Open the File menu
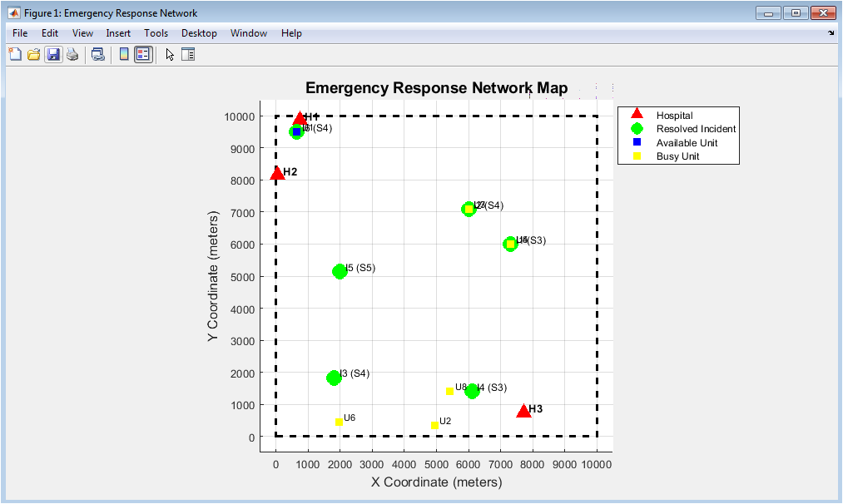The height and width of the screenshot is (504, 843). 20,33
